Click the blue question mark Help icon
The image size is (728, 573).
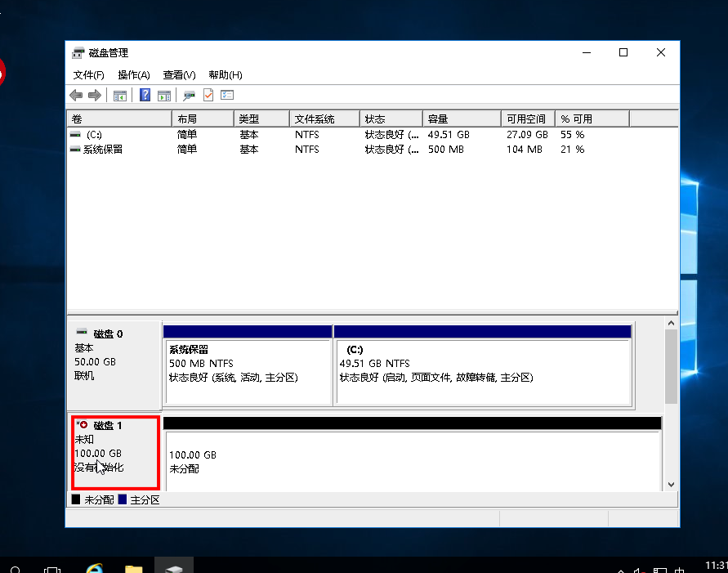[x=145, y=96]
